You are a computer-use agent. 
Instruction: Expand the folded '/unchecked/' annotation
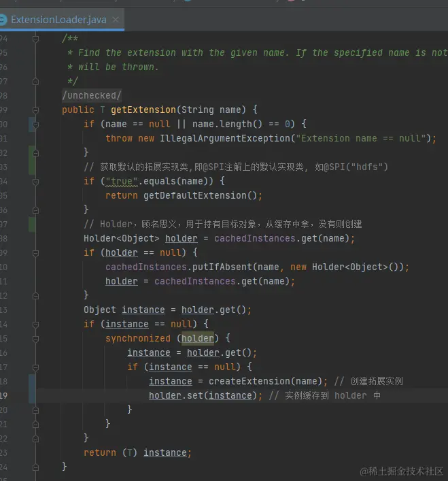(92, 95)
